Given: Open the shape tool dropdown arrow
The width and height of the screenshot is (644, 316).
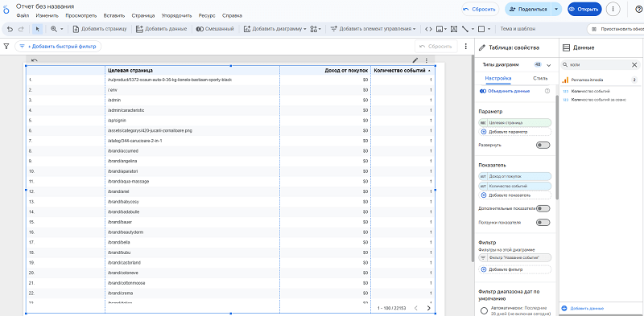Looking at the screenshot, I should pos(489,29).
